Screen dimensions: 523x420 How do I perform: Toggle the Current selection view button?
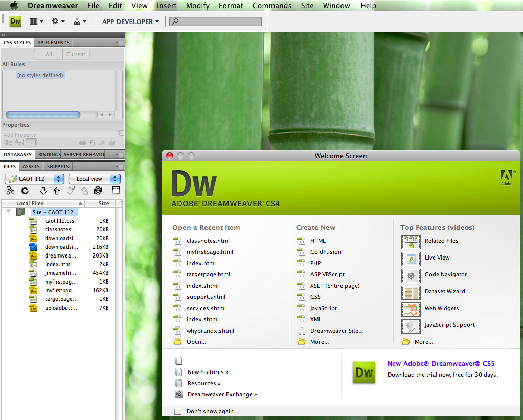tap(76, 54)
